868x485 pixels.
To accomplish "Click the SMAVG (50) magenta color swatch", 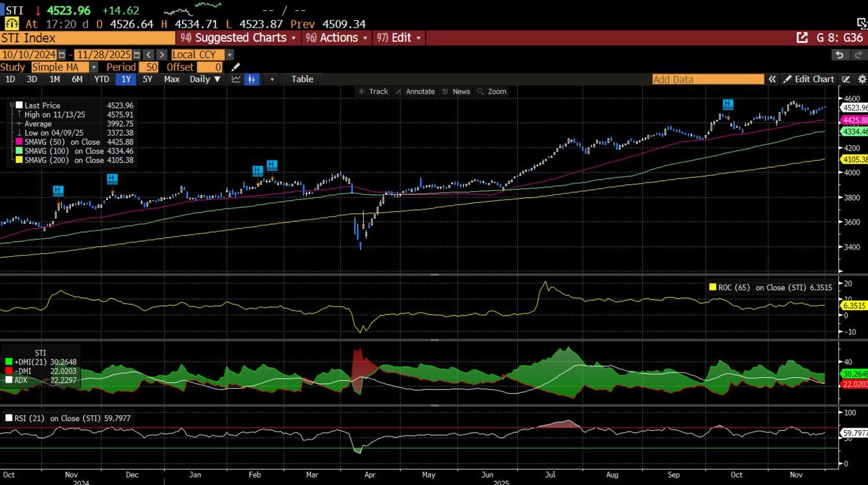I will (x=19, y=142).
